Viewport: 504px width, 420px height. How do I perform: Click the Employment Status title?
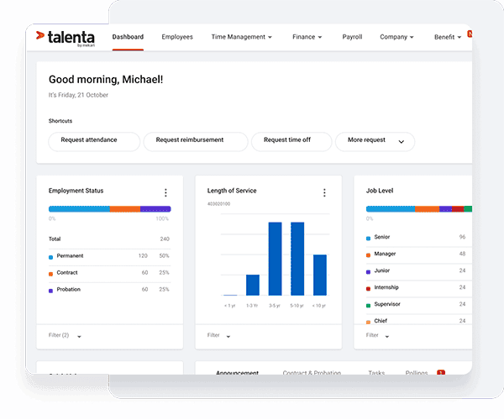click(x=76, y=191)
